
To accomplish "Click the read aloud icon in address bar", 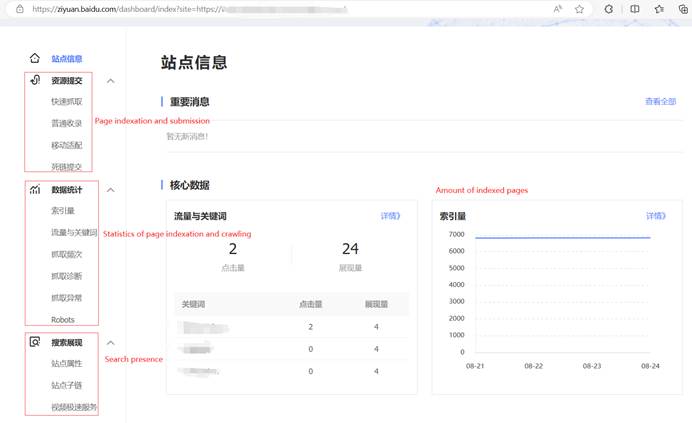I will [558, 9].
